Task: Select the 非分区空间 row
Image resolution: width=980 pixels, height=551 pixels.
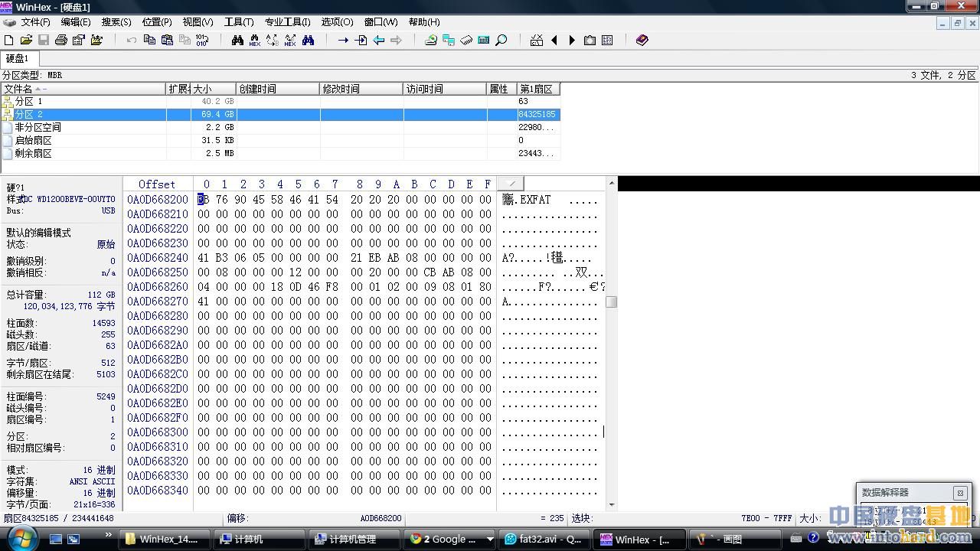Action: point(281,127)
